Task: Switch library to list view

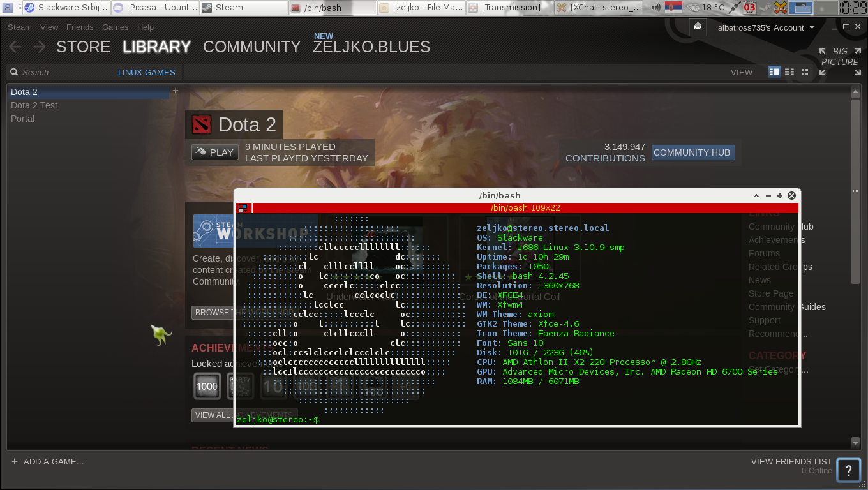Action: coord(789,72)
